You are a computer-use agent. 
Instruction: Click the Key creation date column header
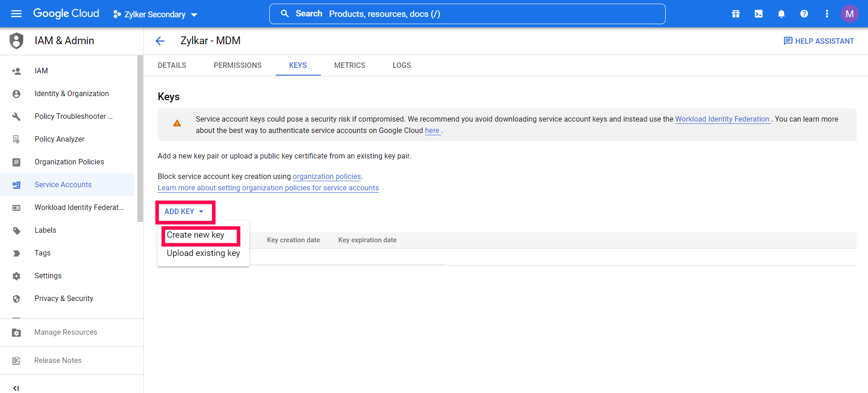tap(293, 240)
